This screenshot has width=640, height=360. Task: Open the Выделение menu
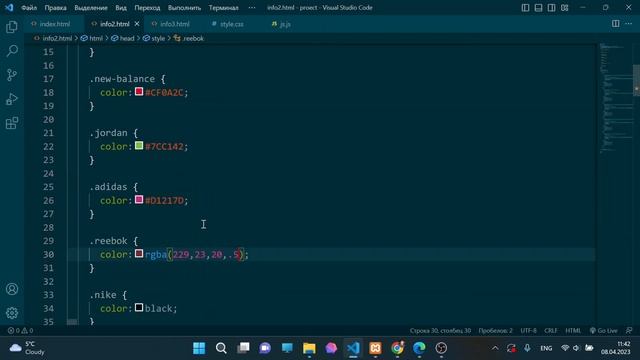coord(91,8)
